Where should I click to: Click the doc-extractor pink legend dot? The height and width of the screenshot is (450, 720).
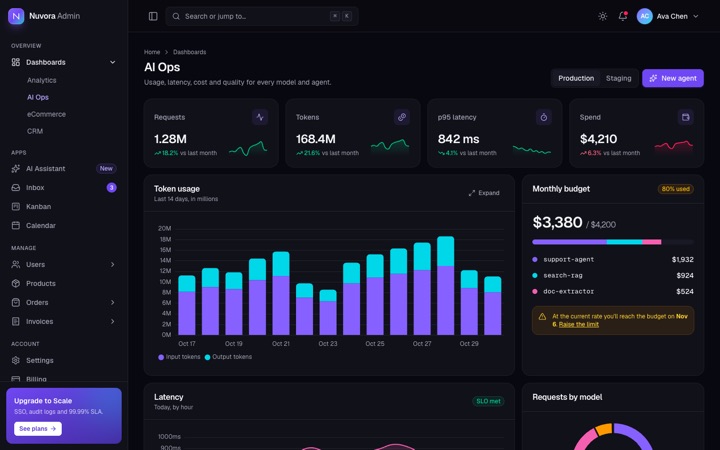click(x=534, y=292)
